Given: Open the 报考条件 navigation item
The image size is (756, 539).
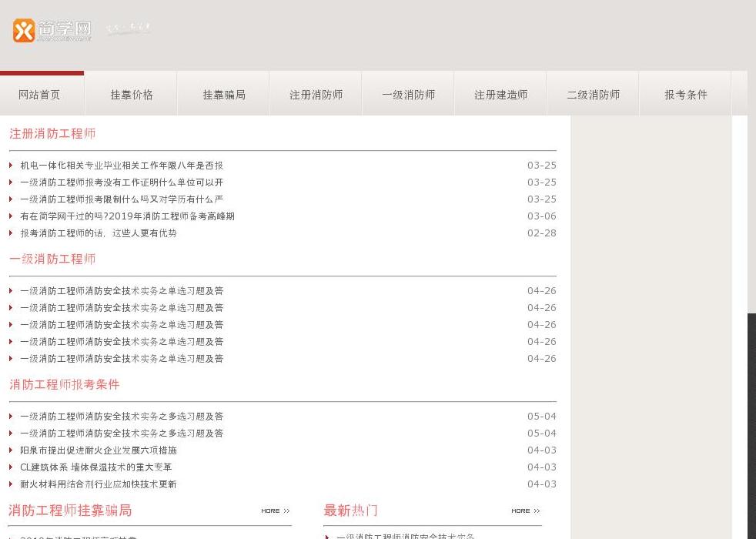Looking at the screenshot, I should click(x=686, y=95).
